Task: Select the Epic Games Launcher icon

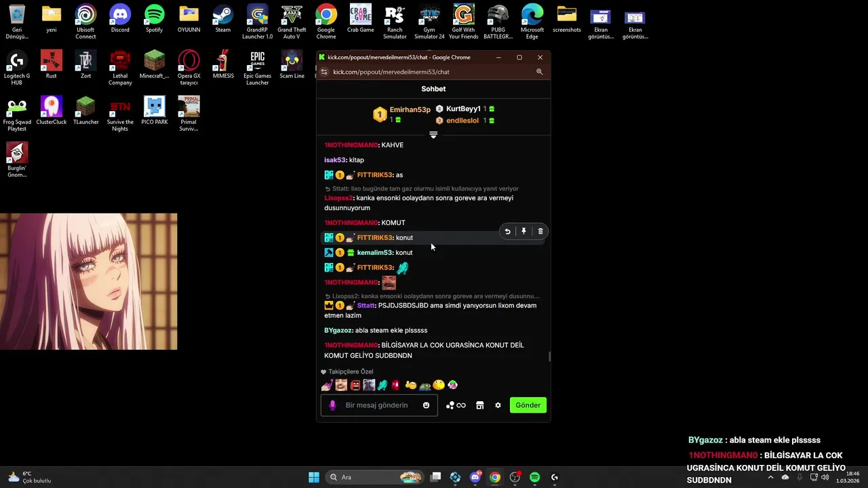Action: coord(257,68)
